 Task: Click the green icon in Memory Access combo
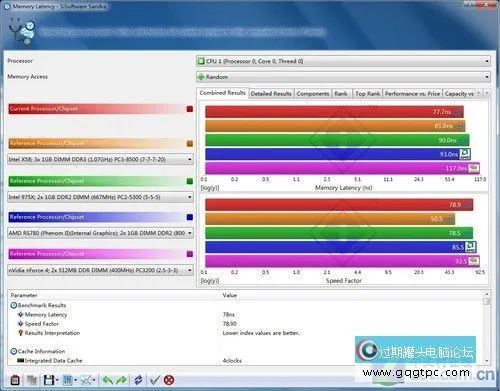[201, 77]
